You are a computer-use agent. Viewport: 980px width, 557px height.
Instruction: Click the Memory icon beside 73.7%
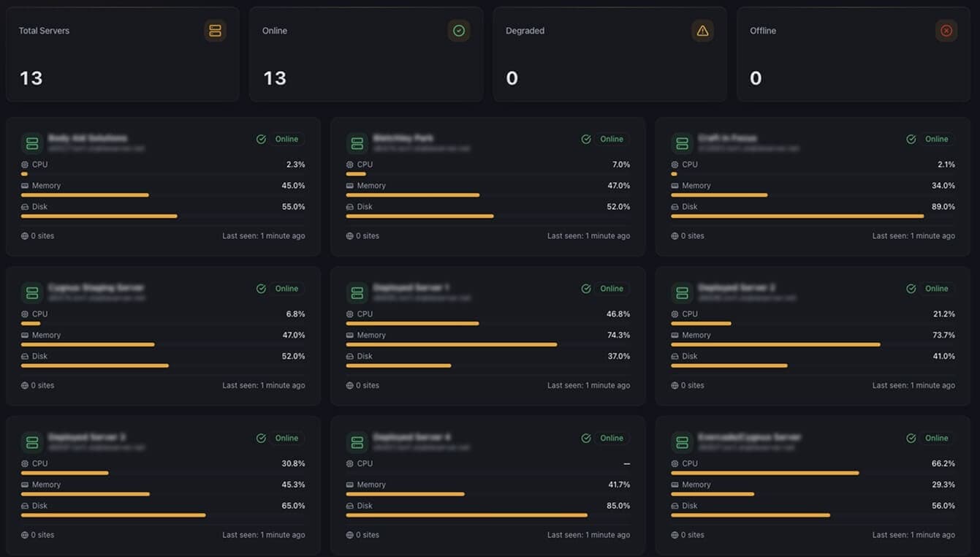tap(675, 336)
